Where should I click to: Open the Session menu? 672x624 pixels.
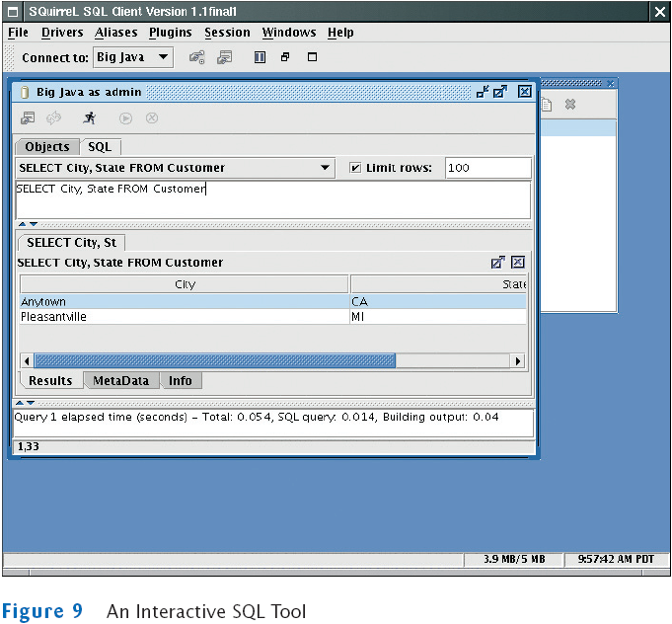[227, 33]
